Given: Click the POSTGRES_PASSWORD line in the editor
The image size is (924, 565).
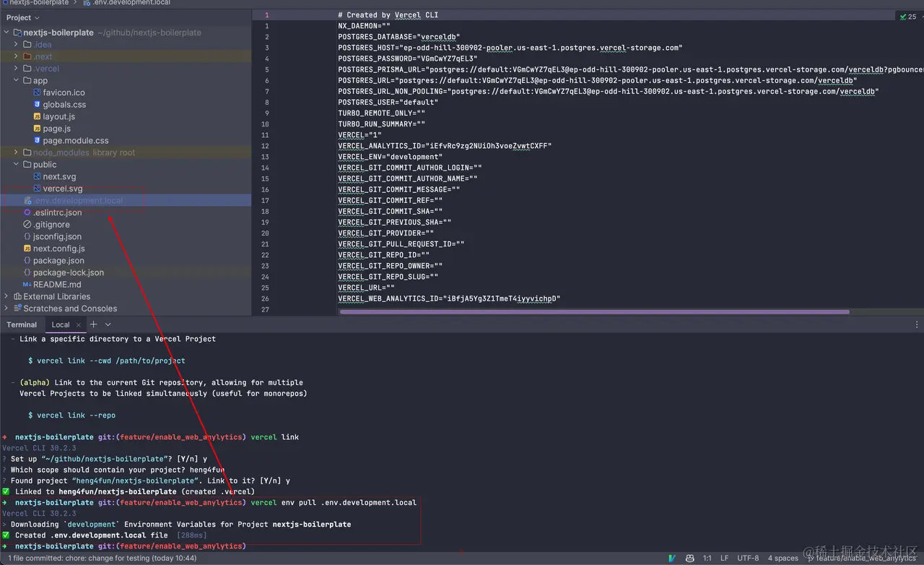Looking at the screenshot, I should click(408, 59).
